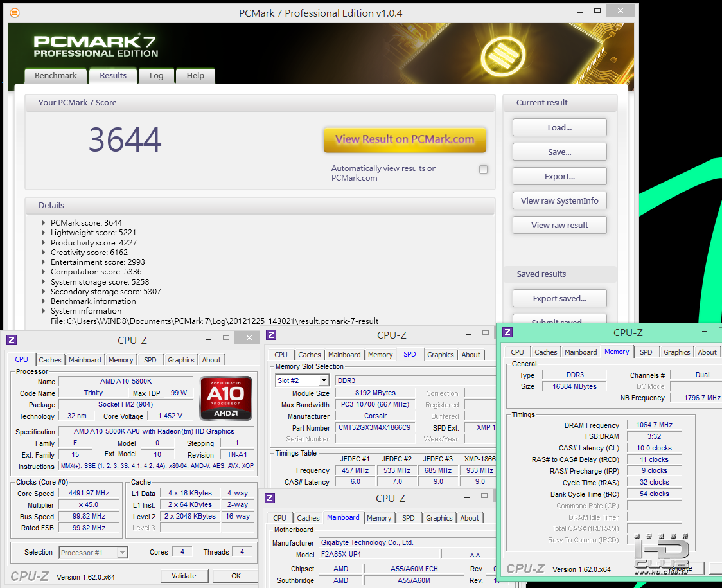722x588 pixels.
Task: Click the AMD A10 processor logo
Action: point(225,398)
